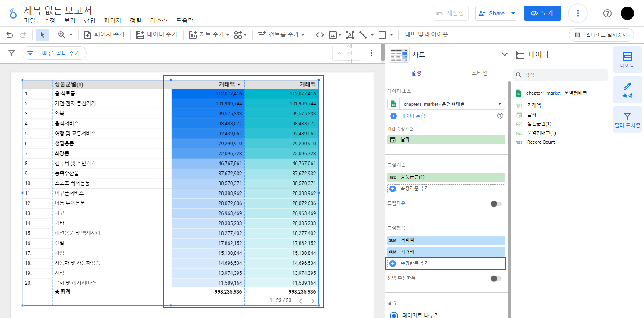Click 측정항목 추가 button

(446, 263)
